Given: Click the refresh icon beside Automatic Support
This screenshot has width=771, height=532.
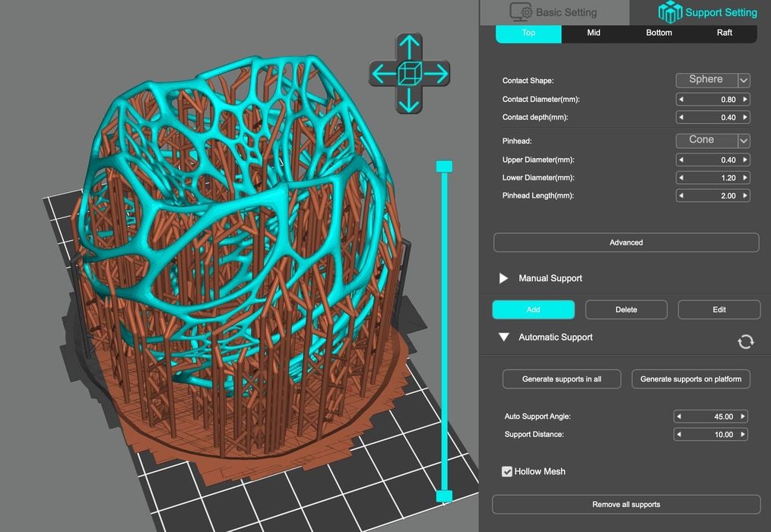Looking at the screenshot, I should coord(745,342).
